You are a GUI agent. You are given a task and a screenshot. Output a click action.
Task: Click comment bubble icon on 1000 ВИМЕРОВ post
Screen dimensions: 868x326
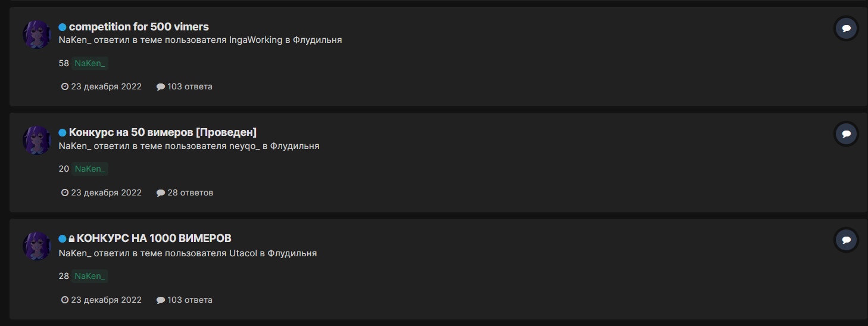click(x=846, y=240)
